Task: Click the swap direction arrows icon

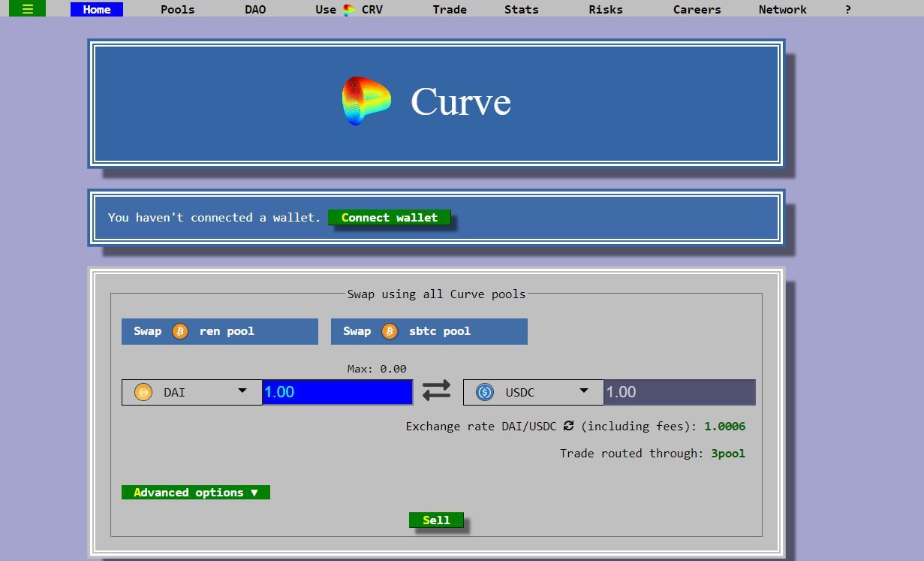Action: pyautogui.click(x=436, y=391)
